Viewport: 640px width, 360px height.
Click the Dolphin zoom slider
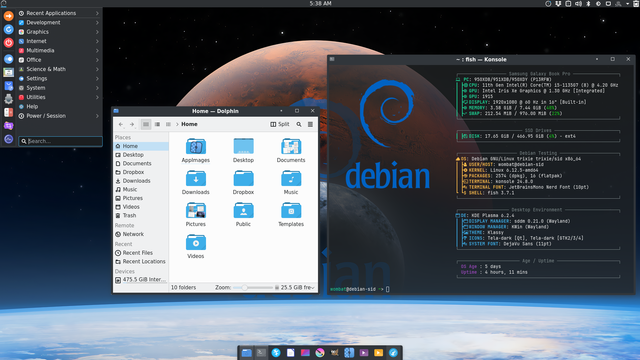point(253,287)
